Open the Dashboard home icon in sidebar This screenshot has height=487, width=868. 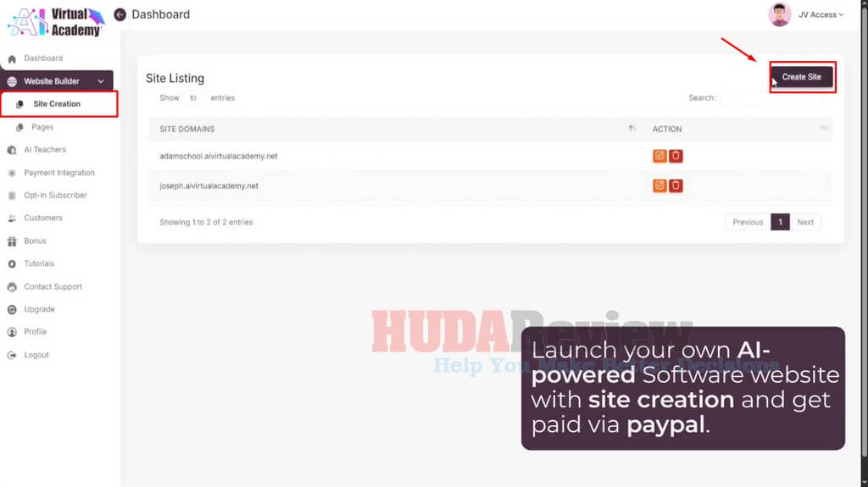tap(12, 58)
